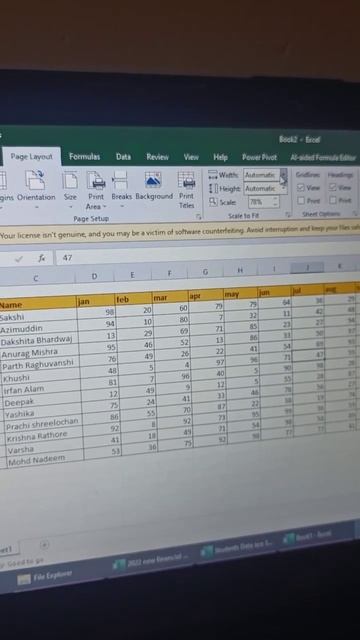Viewport: 360px width, 640px height.
Task: Select the cell containing Sakshi
Action: (38, 316)
